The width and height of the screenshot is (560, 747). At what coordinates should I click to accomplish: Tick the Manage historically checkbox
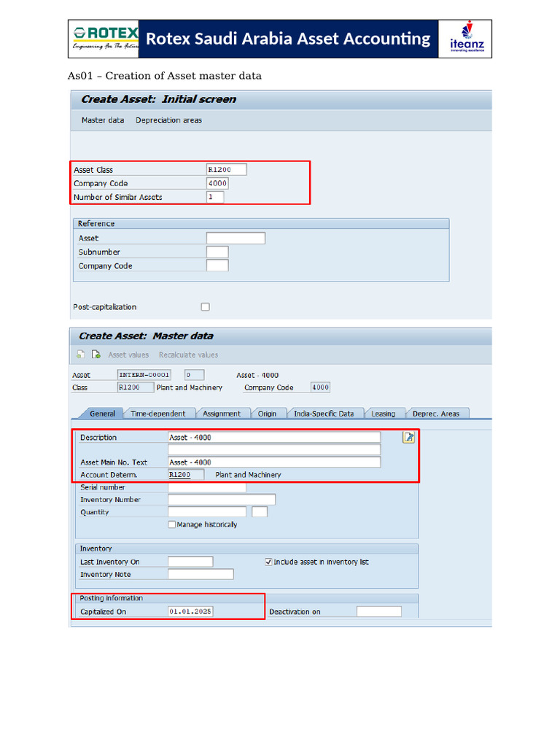[x=172, y=524]
